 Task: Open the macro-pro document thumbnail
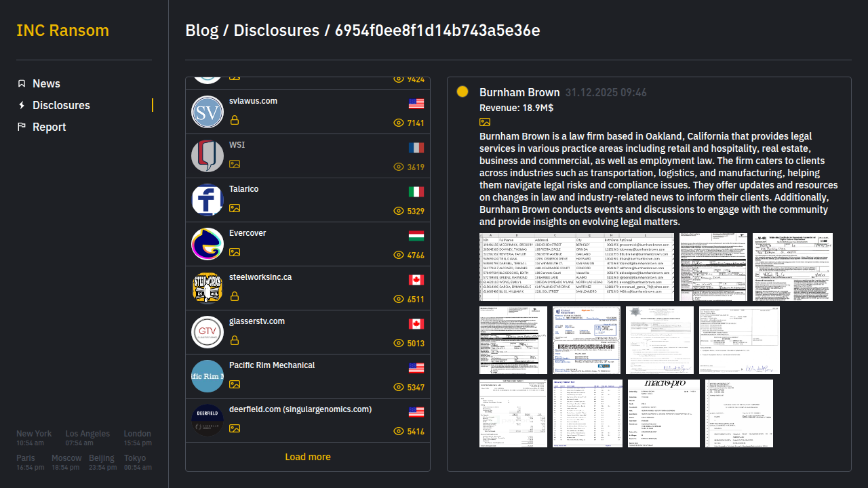click(663, 413)
